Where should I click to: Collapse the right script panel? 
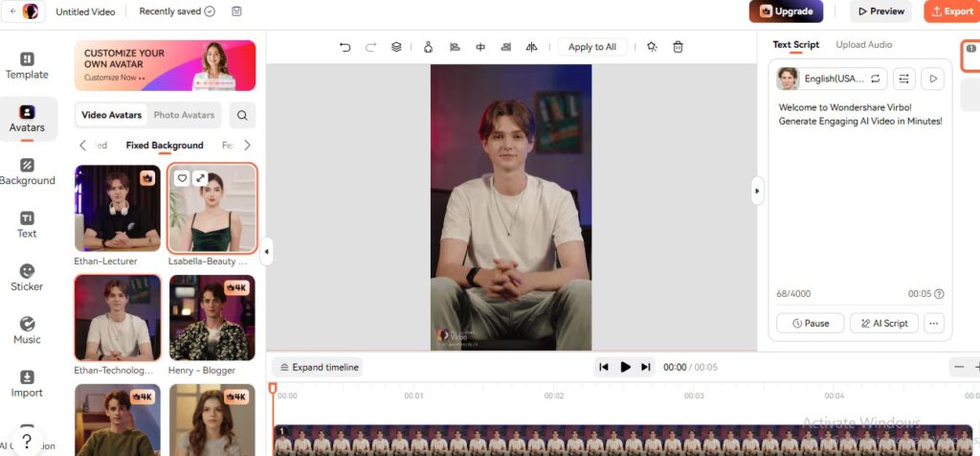click(x=757, y=192)
